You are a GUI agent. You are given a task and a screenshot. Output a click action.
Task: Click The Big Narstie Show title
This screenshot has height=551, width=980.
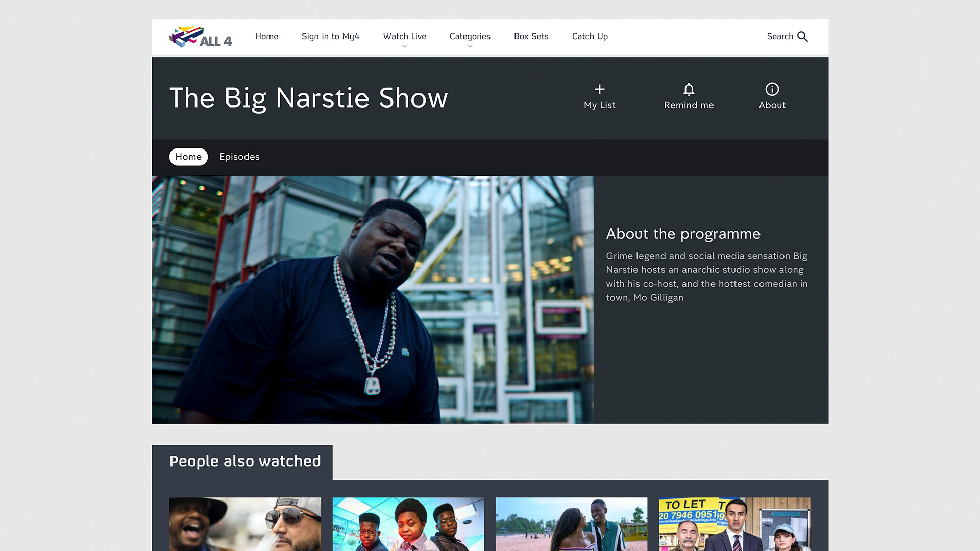(x=309, y=98)
